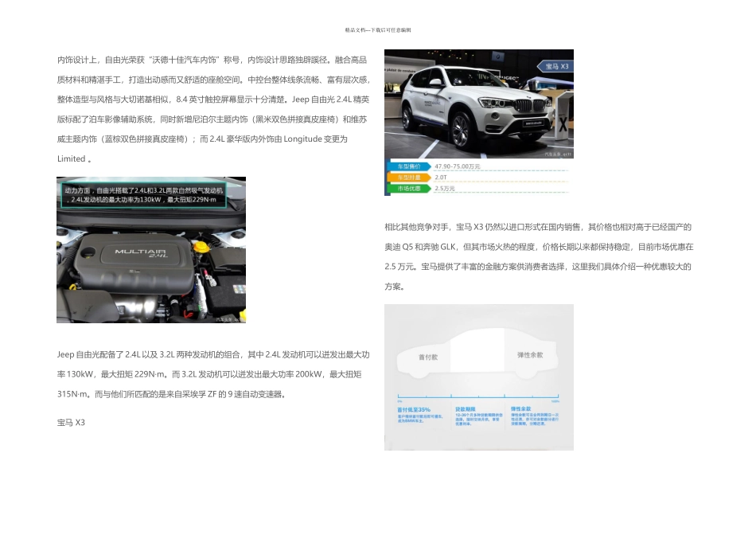Viewport: 756px width, 535px height.
Task: Click the line starting "内饰设计上，自由光荣获"
Action: [212, 60]
